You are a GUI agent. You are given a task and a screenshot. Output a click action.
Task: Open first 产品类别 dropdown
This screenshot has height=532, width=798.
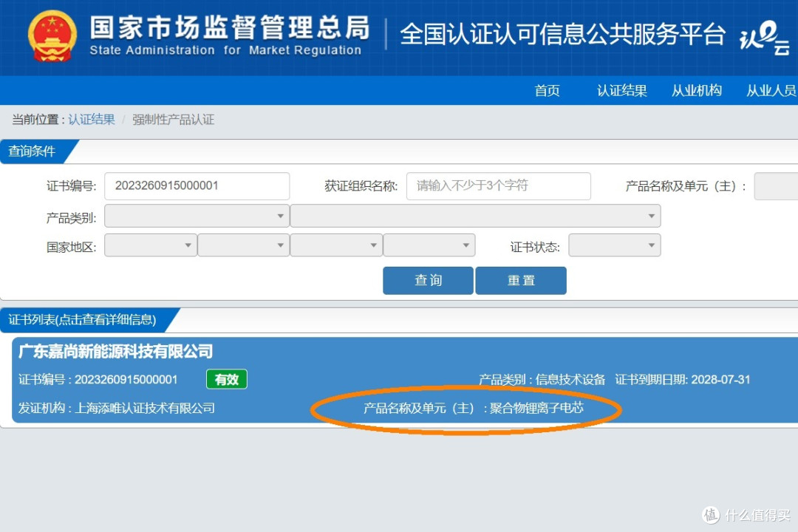tap(197, 216)
